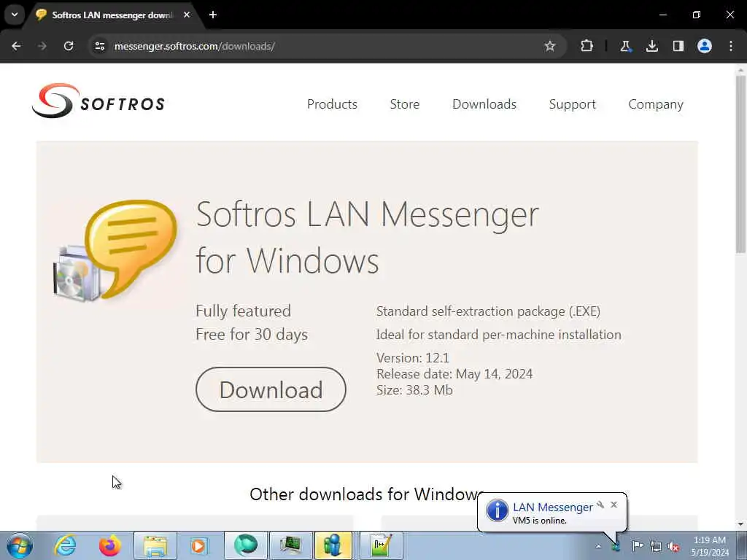Click the page vertical scrollbar thumb

click(740, 164)
